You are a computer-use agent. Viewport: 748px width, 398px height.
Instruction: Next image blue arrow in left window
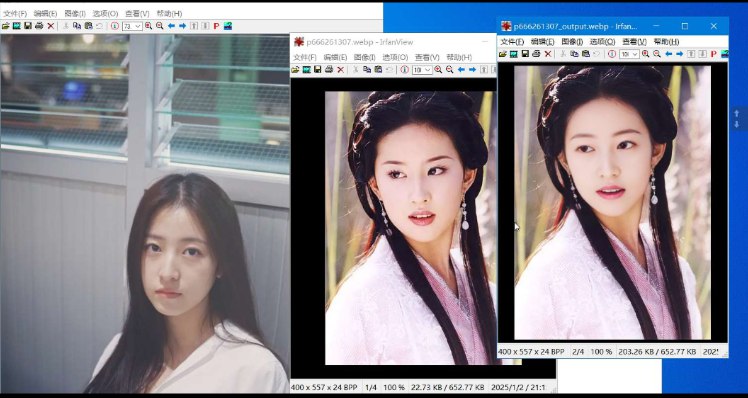[182, 26]
